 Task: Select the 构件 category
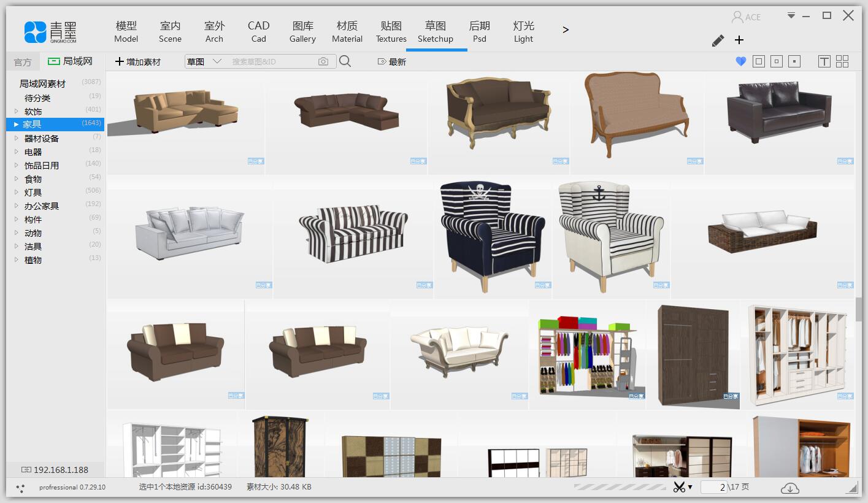tap(33, 220)
